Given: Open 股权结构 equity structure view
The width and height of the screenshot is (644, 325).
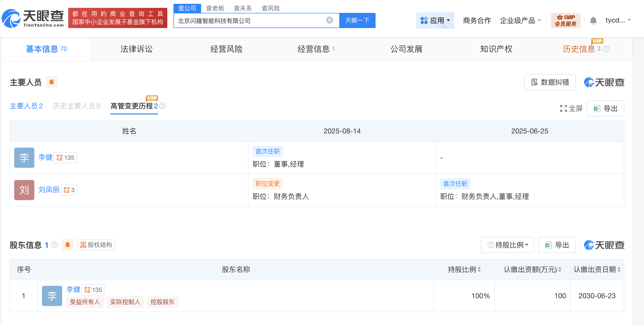Looking at the screenshot, I should (x=96, y=245).
